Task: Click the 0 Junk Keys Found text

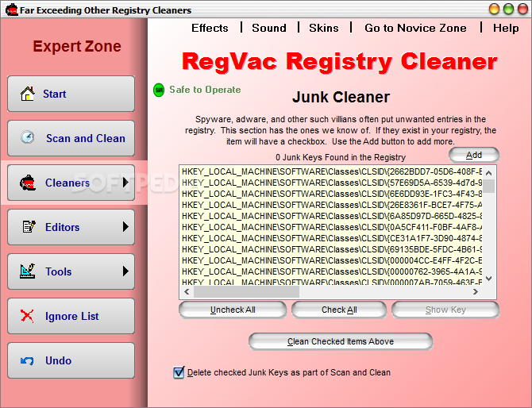Action: (341, 157)
